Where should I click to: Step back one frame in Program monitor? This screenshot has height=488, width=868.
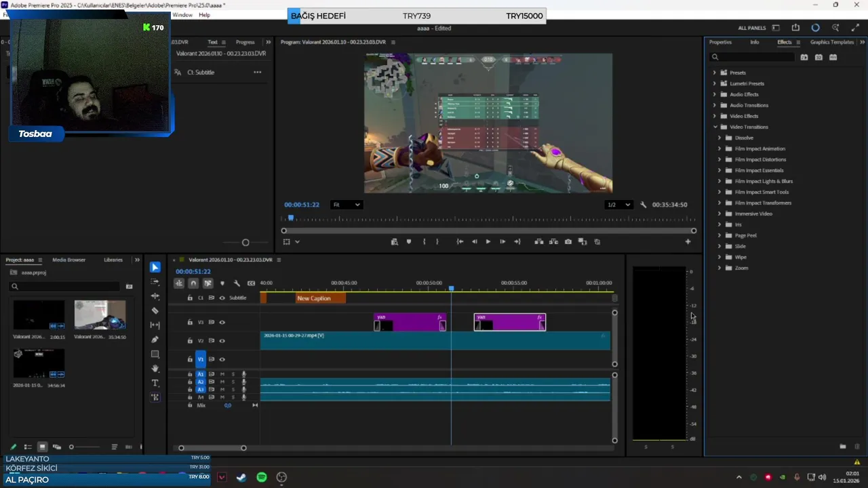(474, 241)
